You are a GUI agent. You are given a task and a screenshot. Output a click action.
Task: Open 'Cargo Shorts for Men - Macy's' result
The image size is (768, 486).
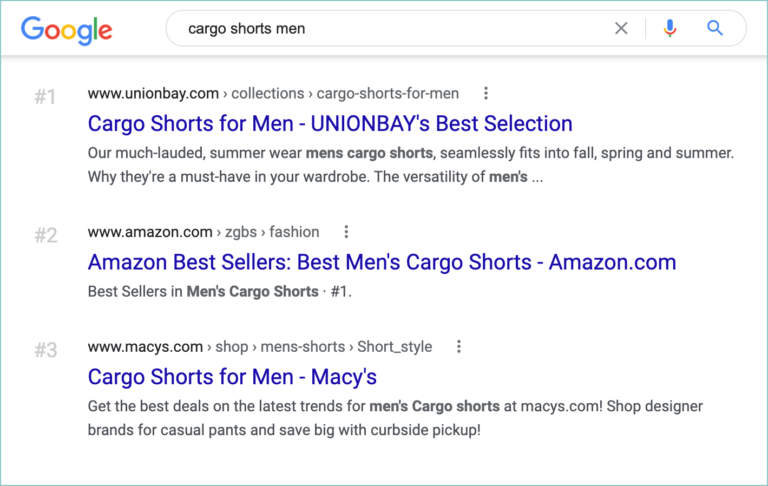pyautogui.click(x=232, y=377)
